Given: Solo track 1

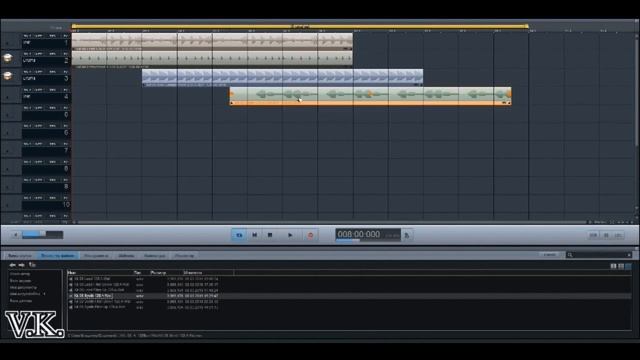Looking at the screenshot, I should point(27,36).
